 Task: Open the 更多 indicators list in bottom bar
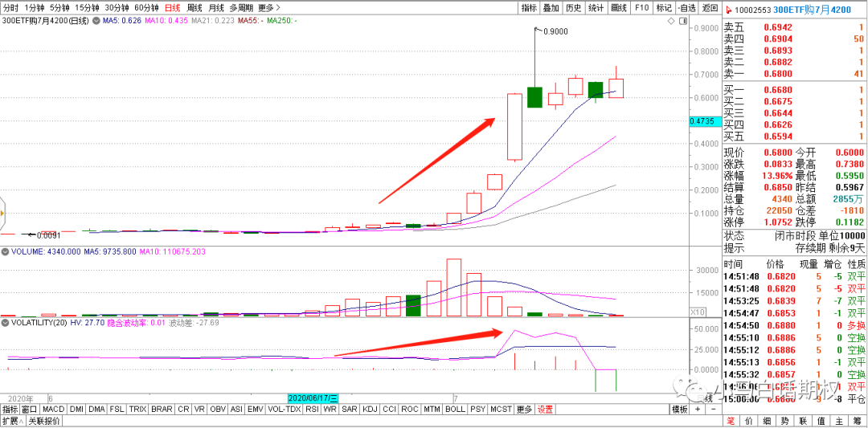coord(524,409)
